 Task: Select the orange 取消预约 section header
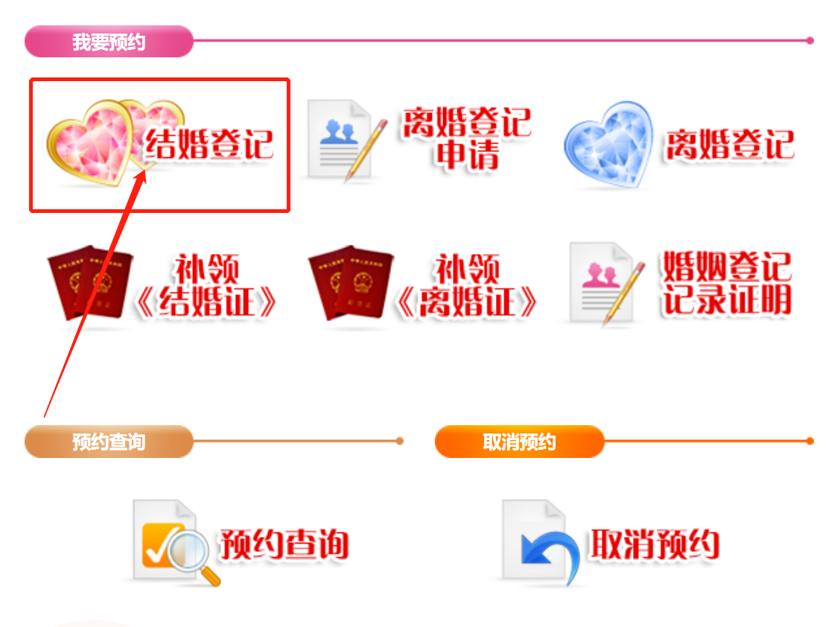pos(519,442)
